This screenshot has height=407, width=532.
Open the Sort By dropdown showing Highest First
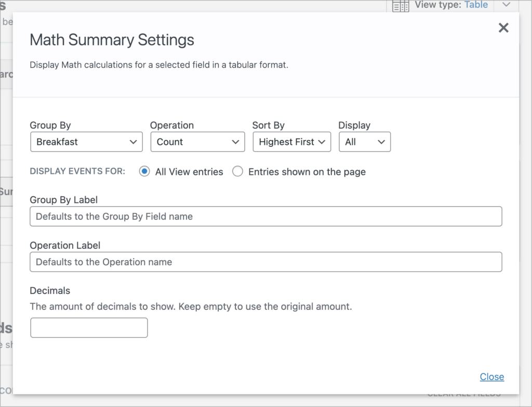[x=292, y=142]
